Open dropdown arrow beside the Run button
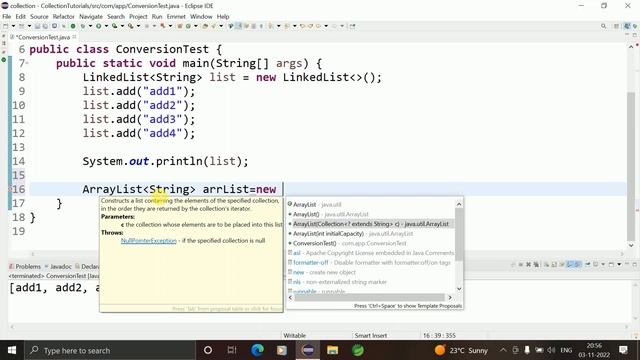The image size is (640, 360). pos(106,26)
